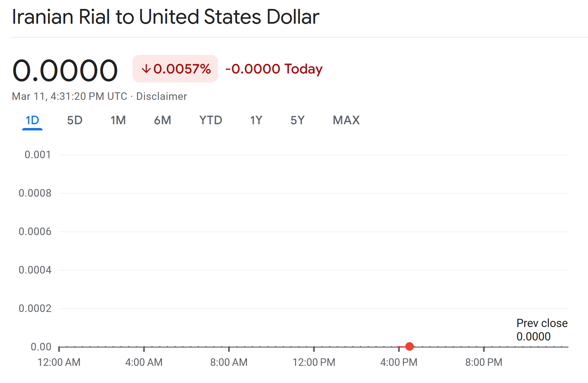Switch to the 5D chart range
588x383 pixels.
pyautogui.click(x=75, y=120)
